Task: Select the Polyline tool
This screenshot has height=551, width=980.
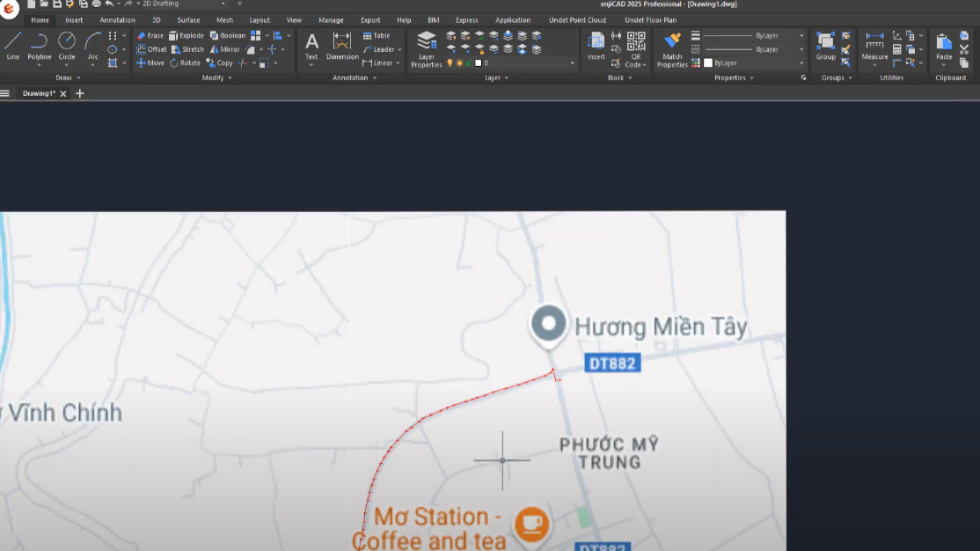Action: coord(40,47)
